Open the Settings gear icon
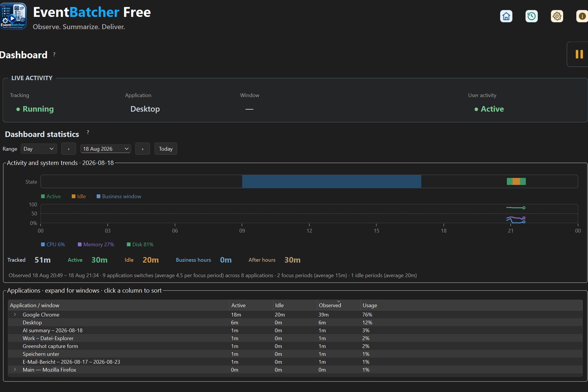This screenshot has height=392, width=588. 557,16
